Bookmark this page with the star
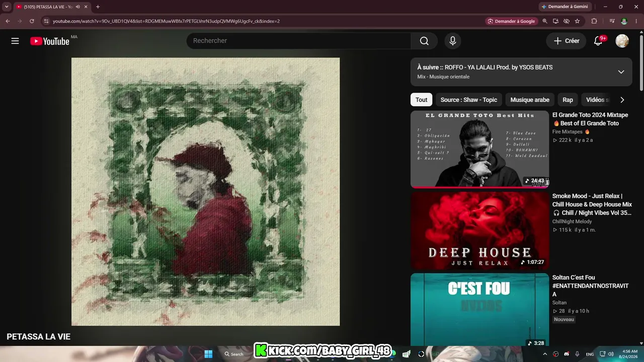This screenshot has width=644, height=362. pyautogui.click(x=577, y=21)
